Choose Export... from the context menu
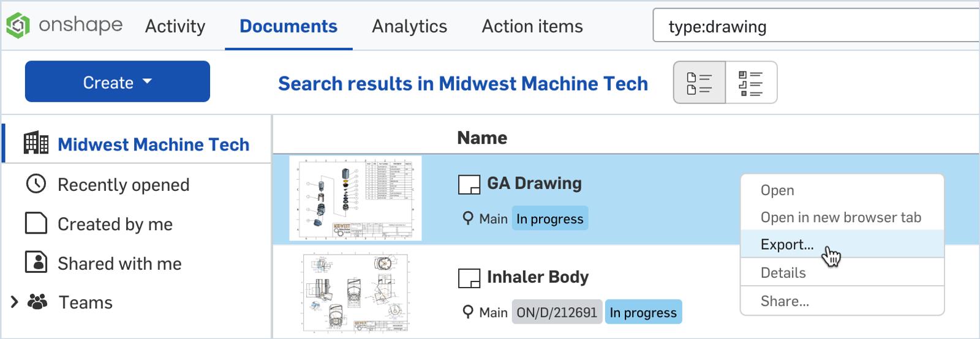Screen dimensions: 980x339 coord(787,244)
